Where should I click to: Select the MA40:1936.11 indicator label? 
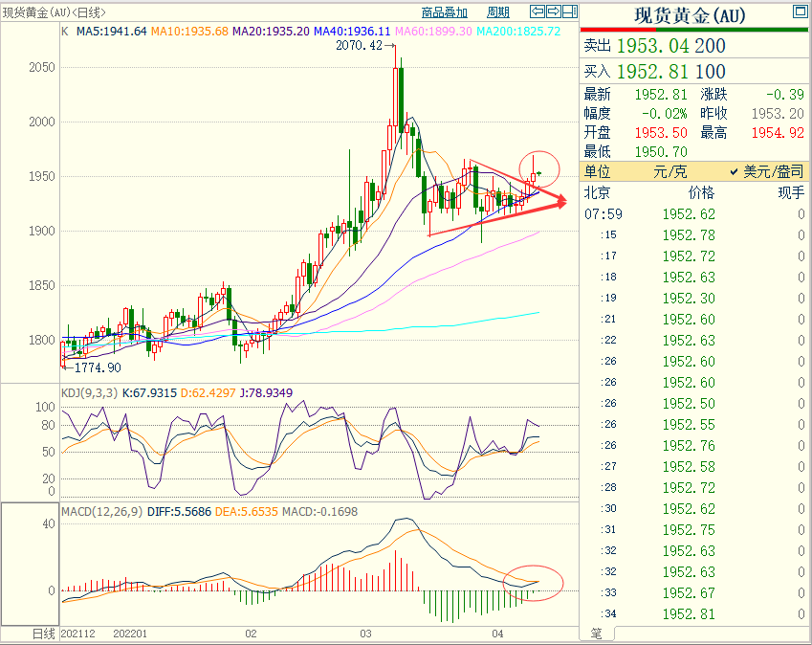coord(352,31)
